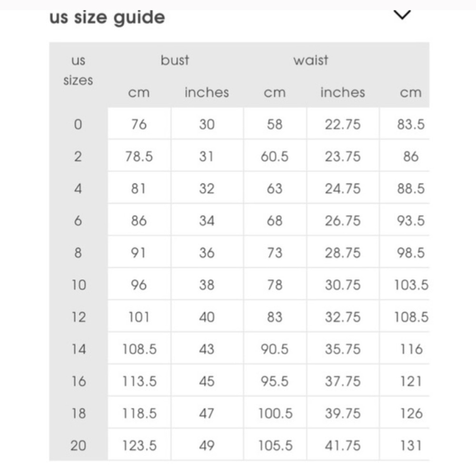
Task: Select size 20 row label
Action: pyautogui.click(x=79, y=446)
